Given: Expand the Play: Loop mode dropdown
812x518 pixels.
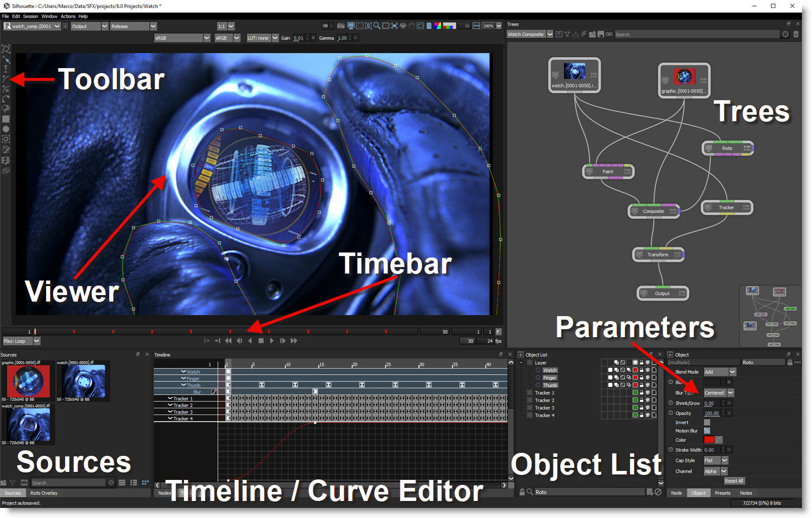Looking at the screenshot, I should 37,341.
